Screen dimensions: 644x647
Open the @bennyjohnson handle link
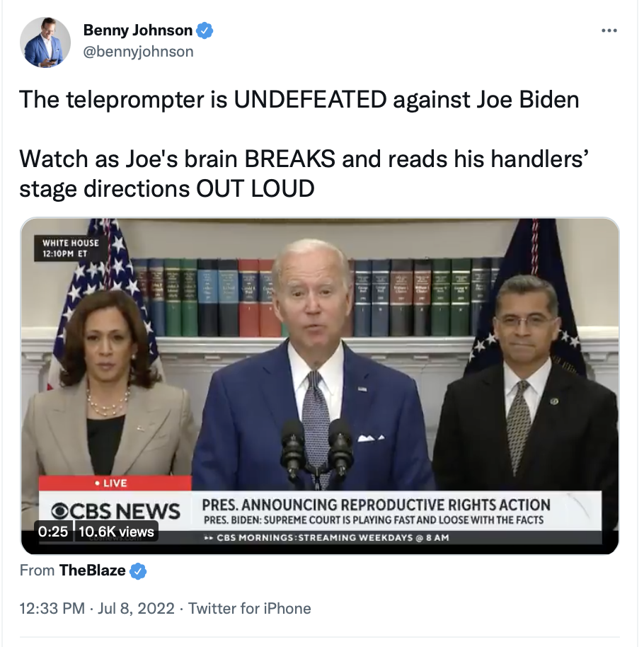coord(138,52)
